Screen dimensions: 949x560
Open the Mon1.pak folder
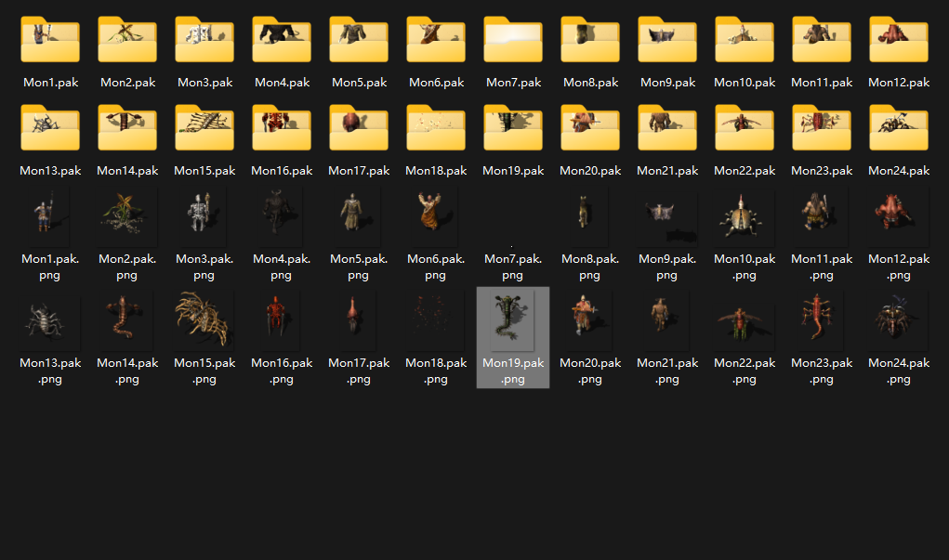(50, 40)
